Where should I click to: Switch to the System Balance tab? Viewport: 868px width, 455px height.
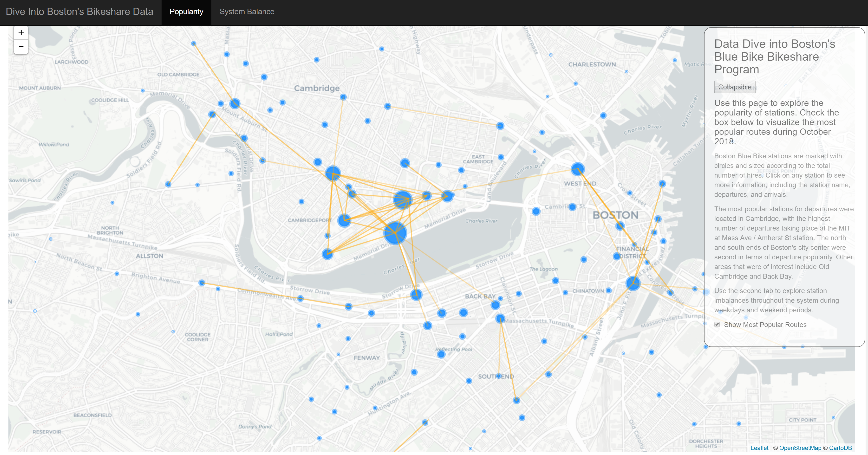point(247,12)
